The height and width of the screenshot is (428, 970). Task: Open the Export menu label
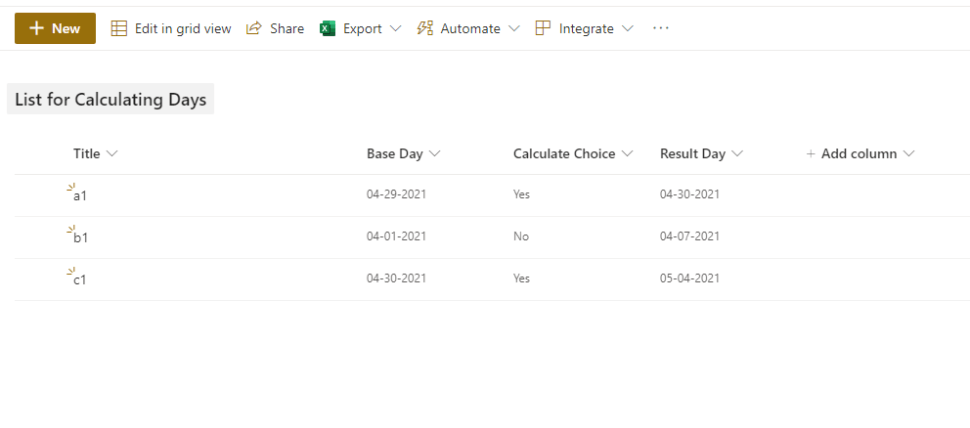(363, 28)
